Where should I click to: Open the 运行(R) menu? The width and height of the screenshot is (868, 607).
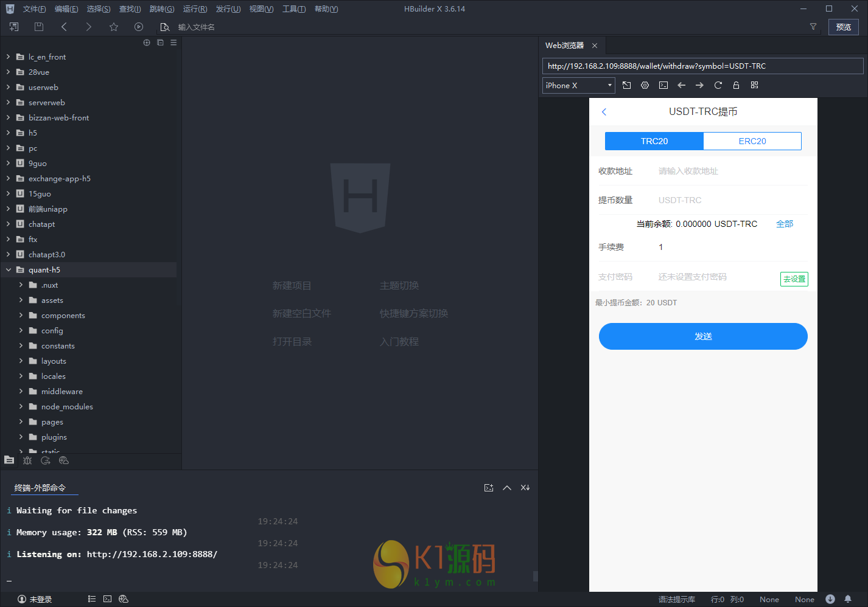pos(195,9)
